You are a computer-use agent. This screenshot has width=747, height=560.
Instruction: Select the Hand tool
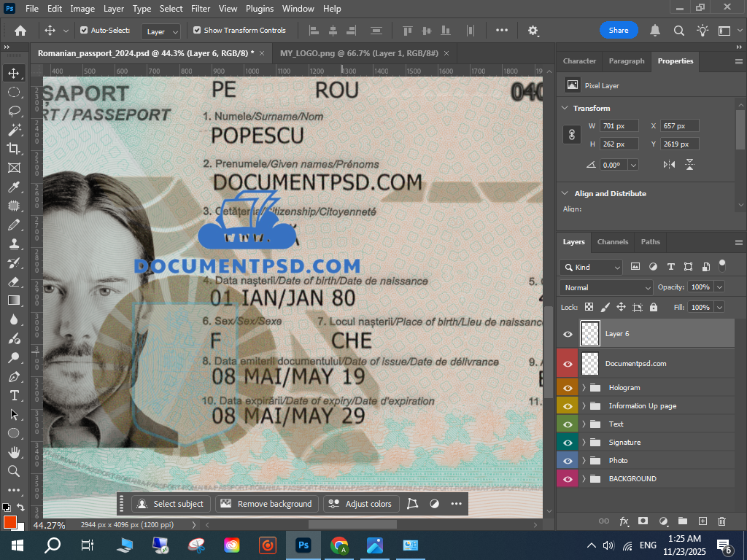point(14,452)
